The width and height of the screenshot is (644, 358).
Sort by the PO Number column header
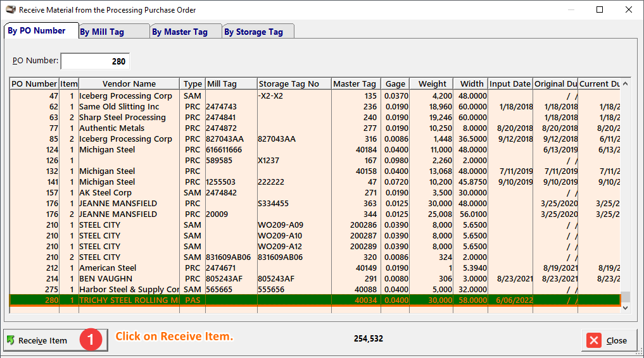pos(34,83)
